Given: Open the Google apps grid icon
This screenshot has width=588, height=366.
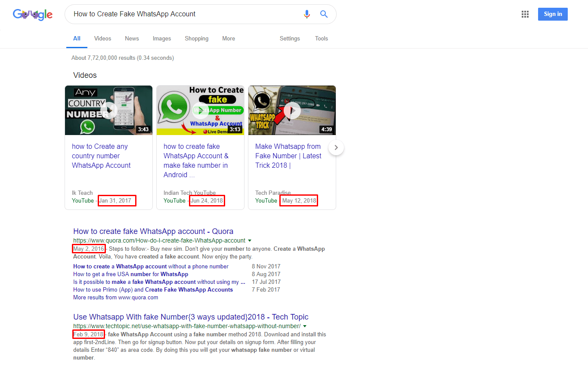Looking at the screenshot, I should (x=525, y=14).
